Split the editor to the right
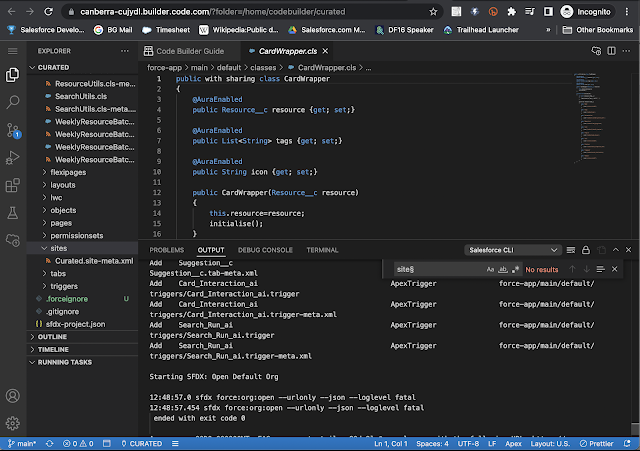The width and height of the screenshot is (640, 451). [611, 51]
